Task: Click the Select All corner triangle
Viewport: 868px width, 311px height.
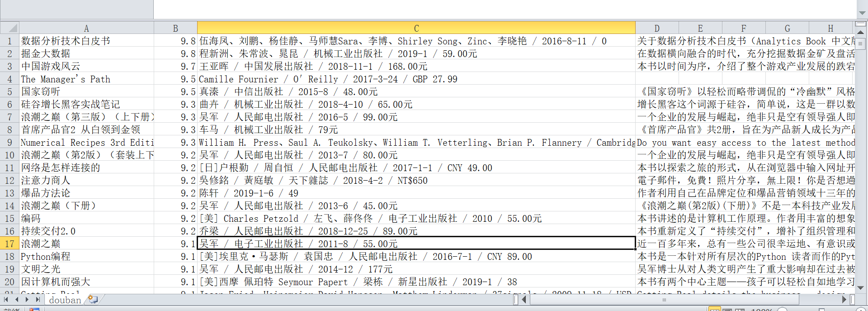Action: click(x=9, y=28)
